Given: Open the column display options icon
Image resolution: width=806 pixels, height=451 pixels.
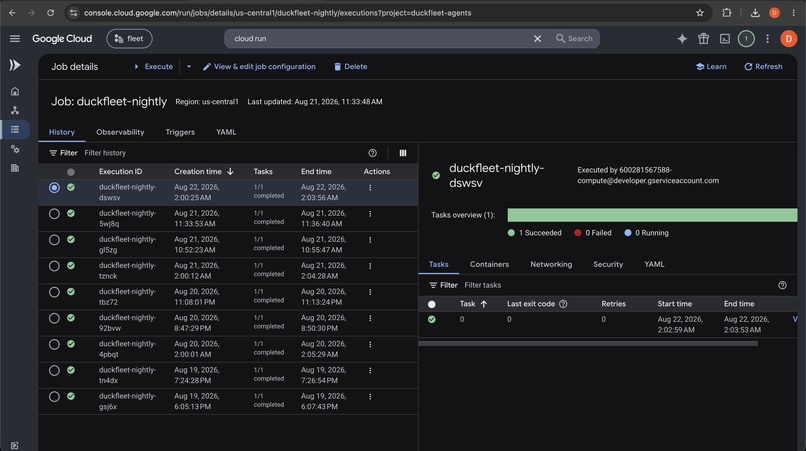Looking at the screenshot, I should point(403,153).
